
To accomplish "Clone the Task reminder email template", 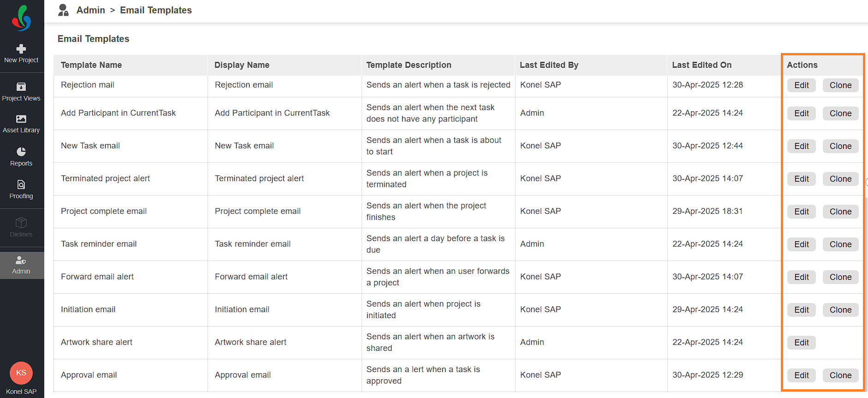I will [840, 244].
